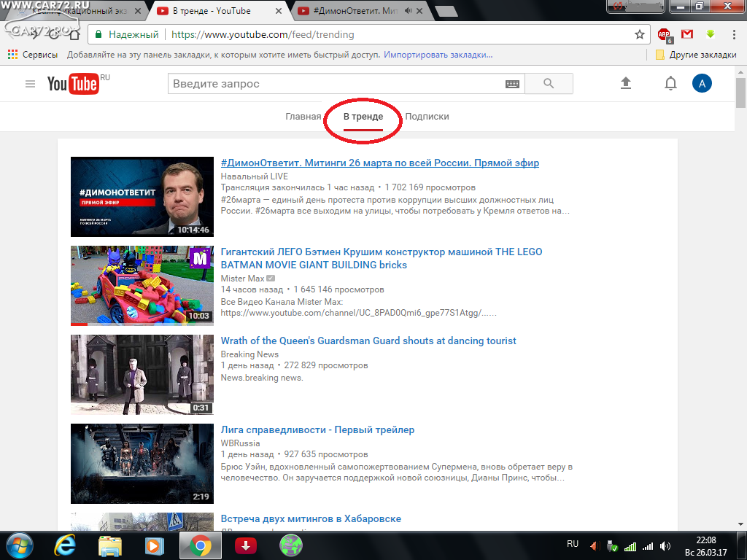747x560 pixels.
Task: Click the scrollbar down arrow
Action: tap(740, 524)
